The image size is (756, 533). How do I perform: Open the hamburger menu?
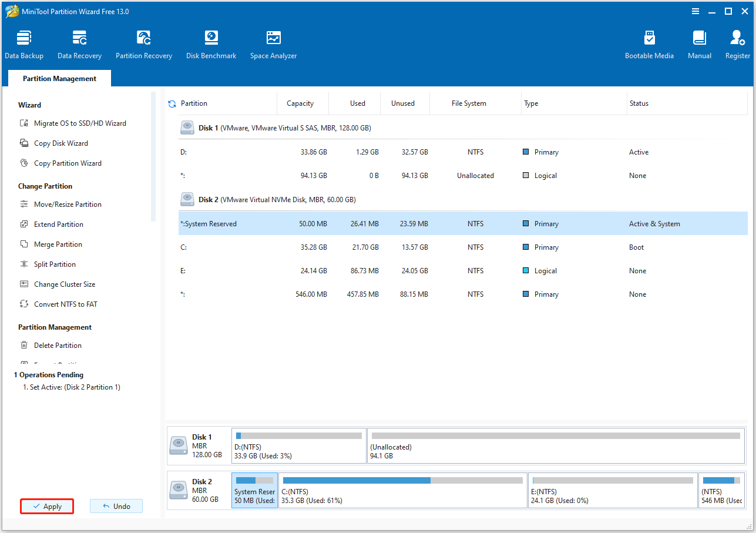[695, 11]
